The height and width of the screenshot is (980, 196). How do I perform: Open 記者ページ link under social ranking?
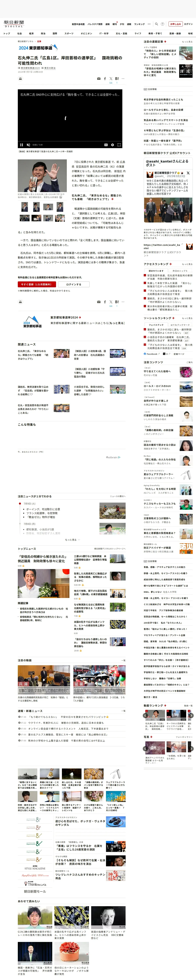click(179, 353)
